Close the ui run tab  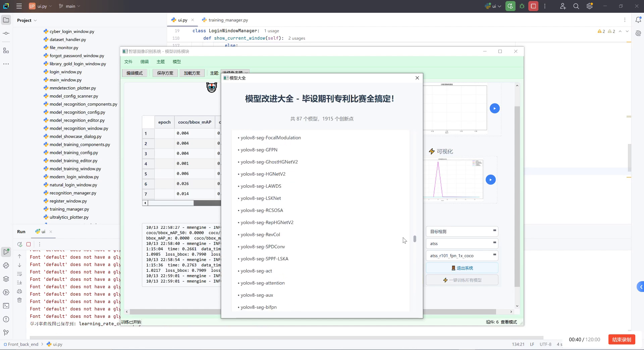pos(51,232)
